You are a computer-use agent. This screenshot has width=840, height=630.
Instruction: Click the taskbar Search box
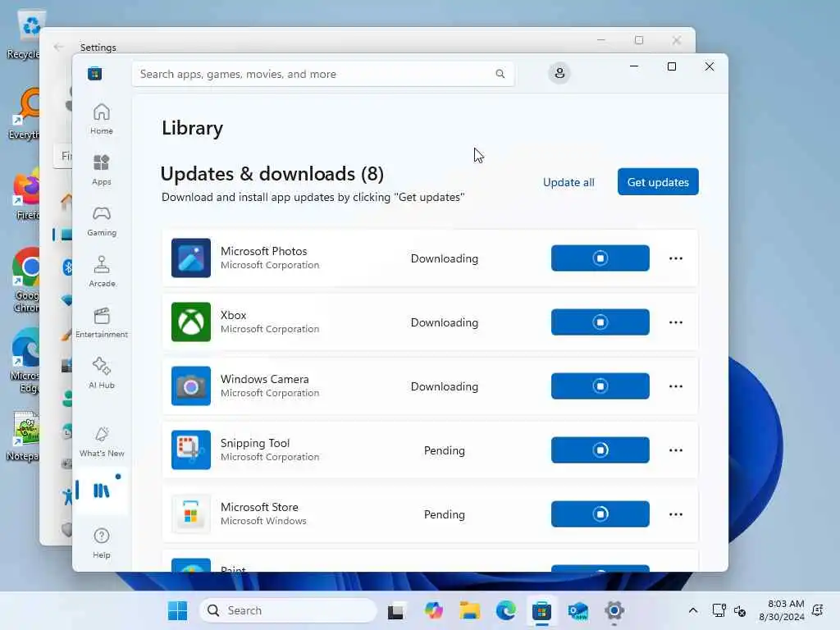click(288, 610)
